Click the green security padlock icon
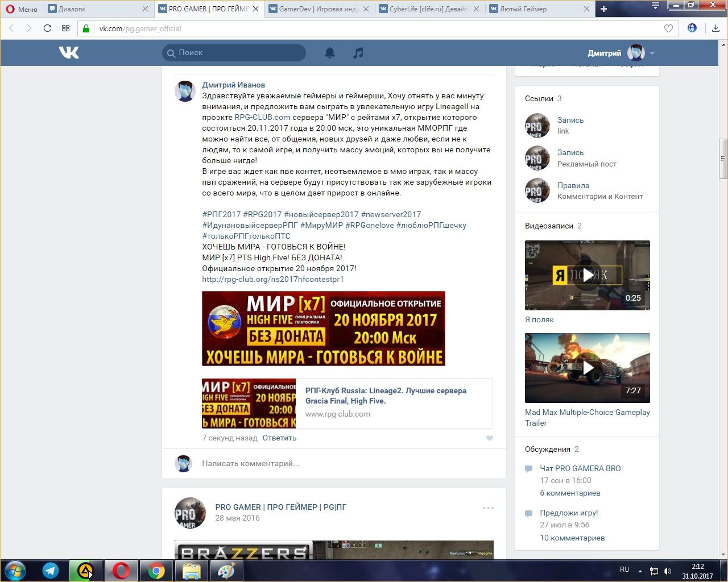 (86, 28)
